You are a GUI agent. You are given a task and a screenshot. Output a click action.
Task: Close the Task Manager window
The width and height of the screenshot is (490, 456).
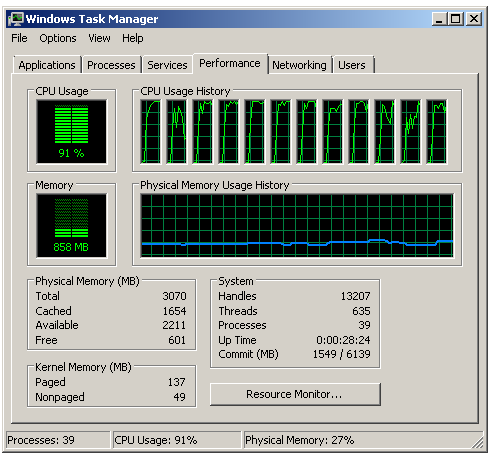pos(474,19)
